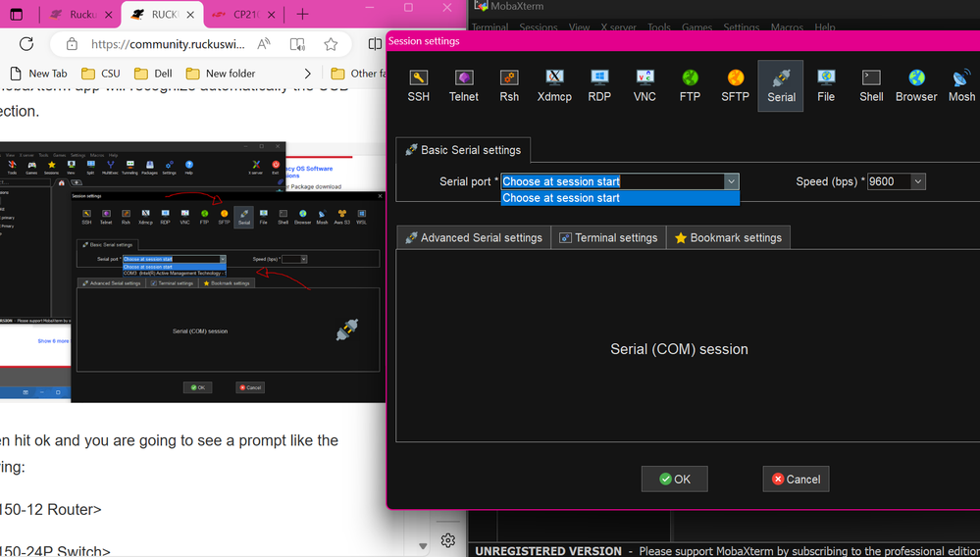Select the SSH session type icon
The image size is (980, 557).
(x=419, y=85)
